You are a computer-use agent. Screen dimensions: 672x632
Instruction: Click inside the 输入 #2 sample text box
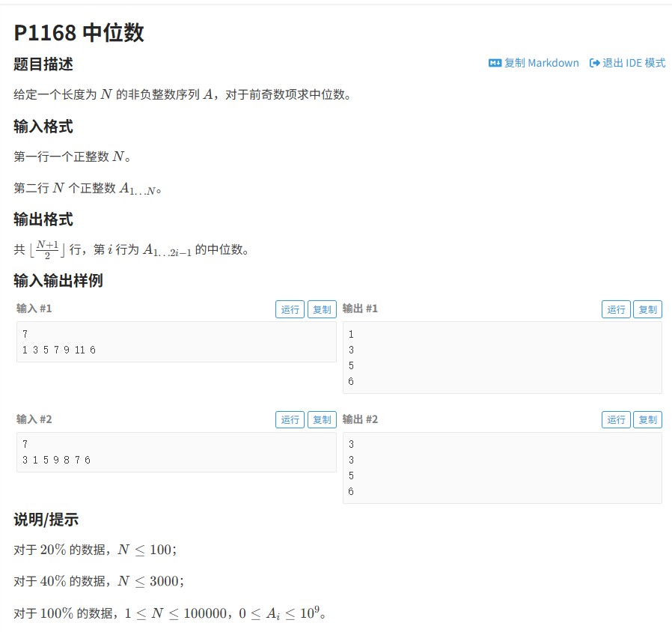pos(176,452)
